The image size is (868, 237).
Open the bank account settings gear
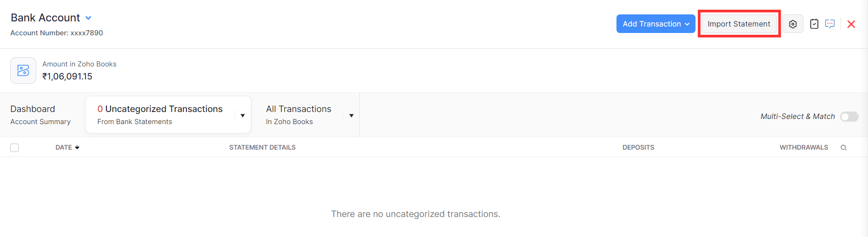[x=793, y=24]
